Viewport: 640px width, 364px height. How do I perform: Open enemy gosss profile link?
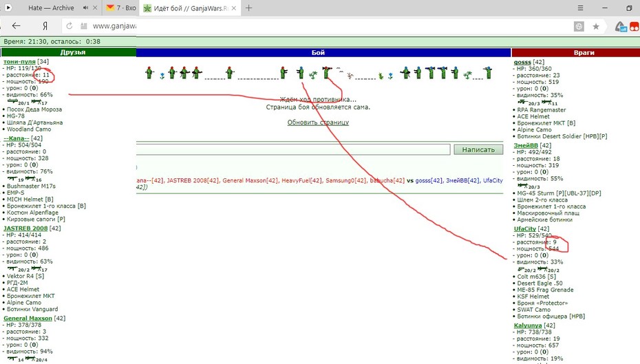click(x=522, y=62)
